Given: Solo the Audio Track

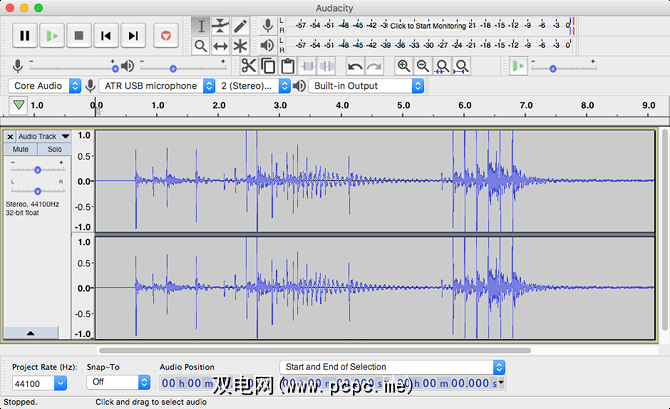Looking at the screenshot, I should [x=54, y=149].
